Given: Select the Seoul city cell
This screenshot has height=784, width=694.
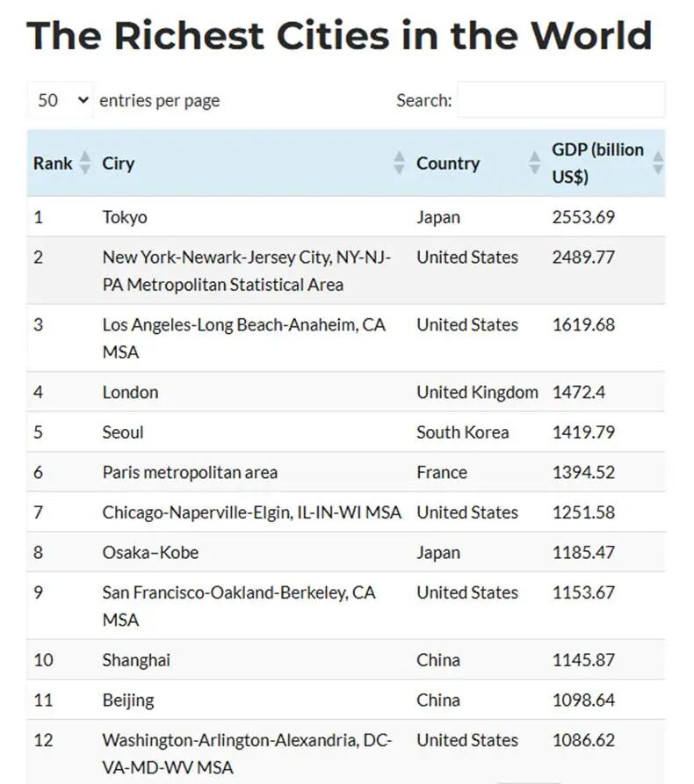Looking at the screenshot, I should tap(123, 432).
